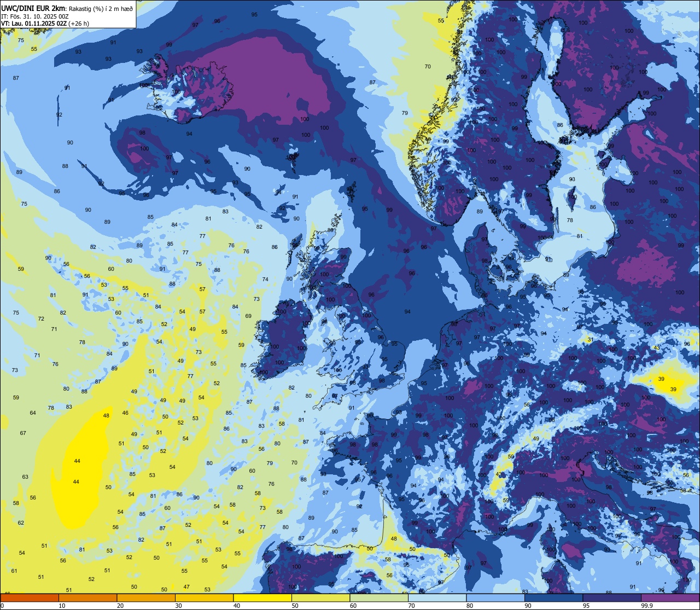Pick the 95–99.9 percent dark indigo legend swatch

[612, 597]
